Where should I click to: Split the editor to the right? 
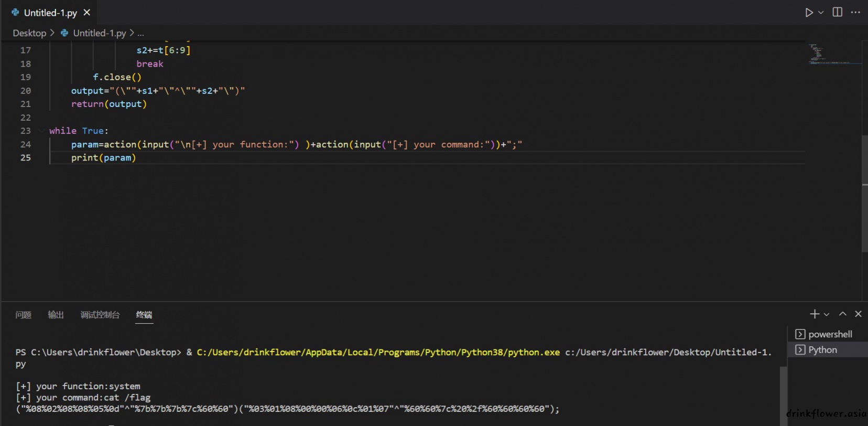[838, 12]
